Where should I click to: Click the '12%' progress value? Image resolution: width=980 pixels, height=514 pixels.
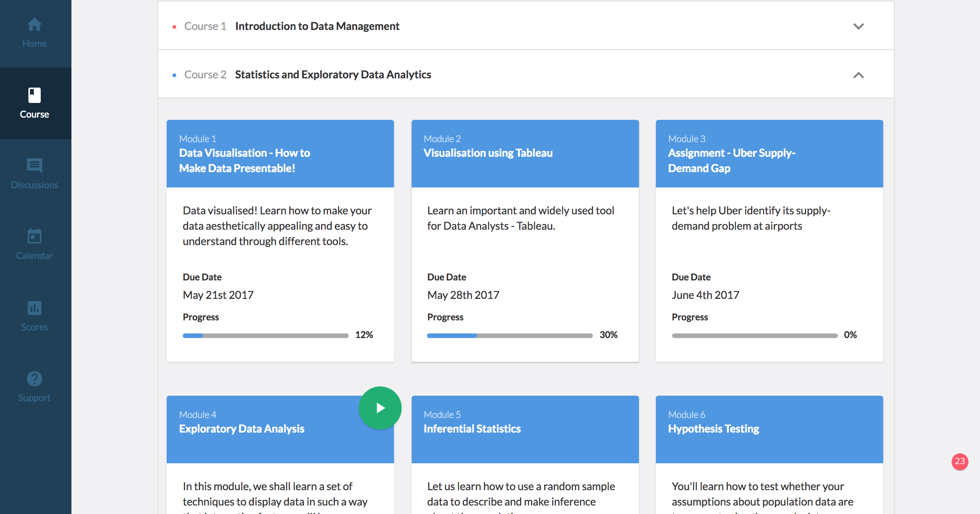pyautogui.click(x=364, y=335)
